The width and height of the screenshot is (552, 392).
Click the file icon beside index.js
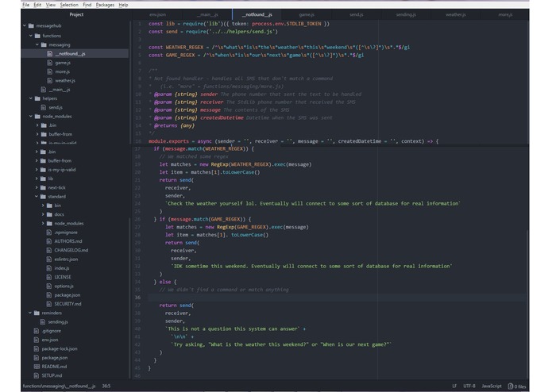[x=49, y=268]
